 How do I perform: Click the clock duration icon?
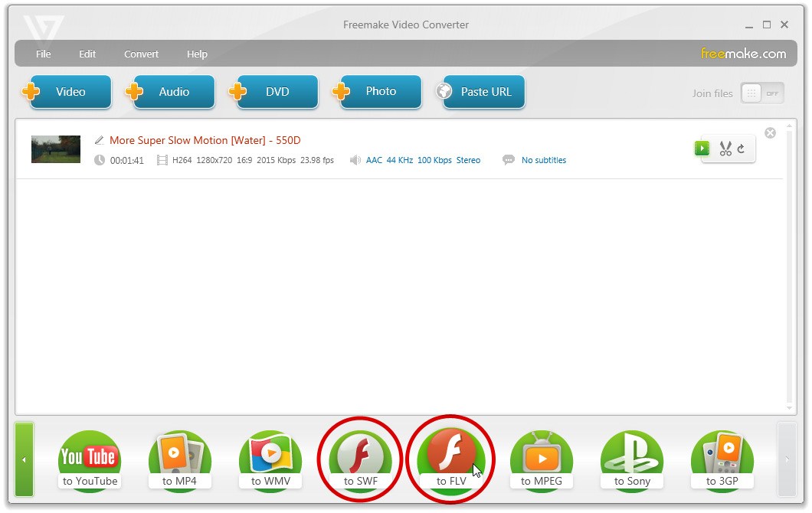coord(100,161)
